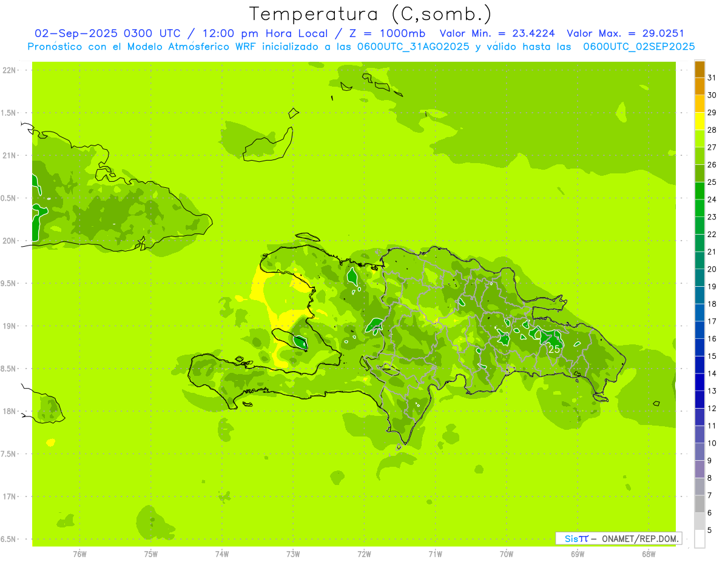Click the '20N' latitude label

click(10, 241)
